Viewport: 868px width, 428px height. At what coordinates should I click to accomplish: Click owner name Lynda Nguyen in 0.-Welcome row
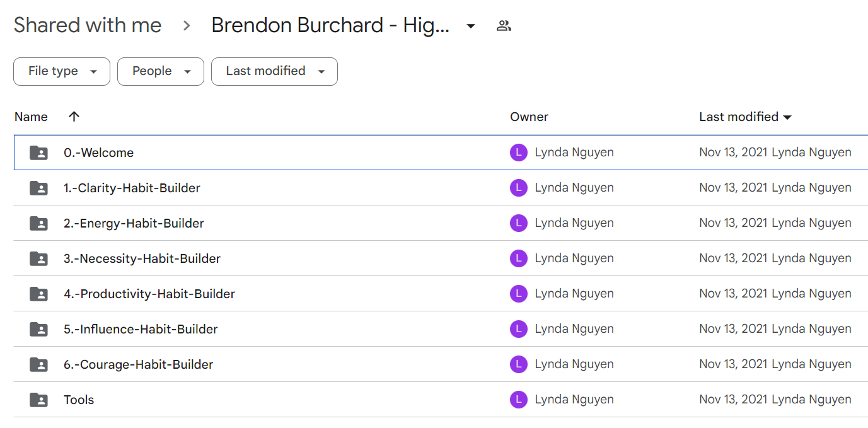574,153
